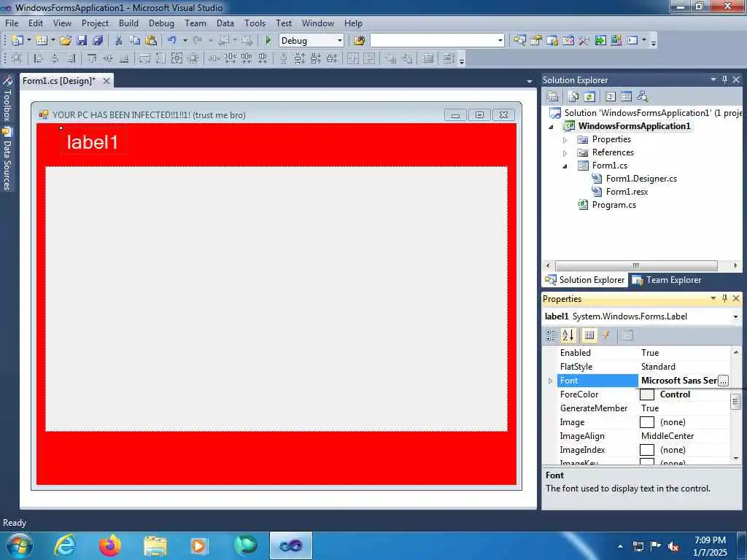Image resolution: width=747 pixels, height=560 pixels.
Task: Open the active documents list dropdown
Action: click(x=530, y=82)
